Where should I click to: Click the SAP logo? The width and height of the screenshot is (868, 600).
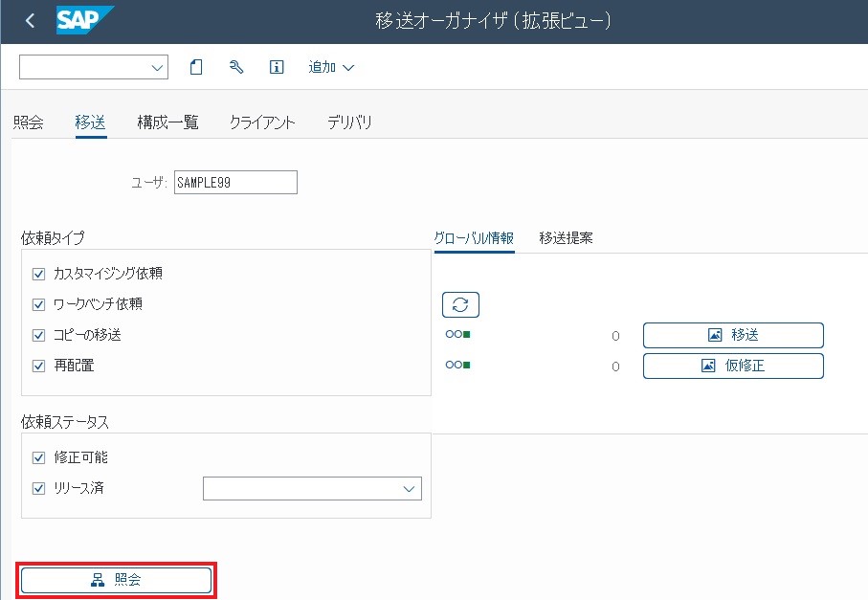click(x=84, y=20)
